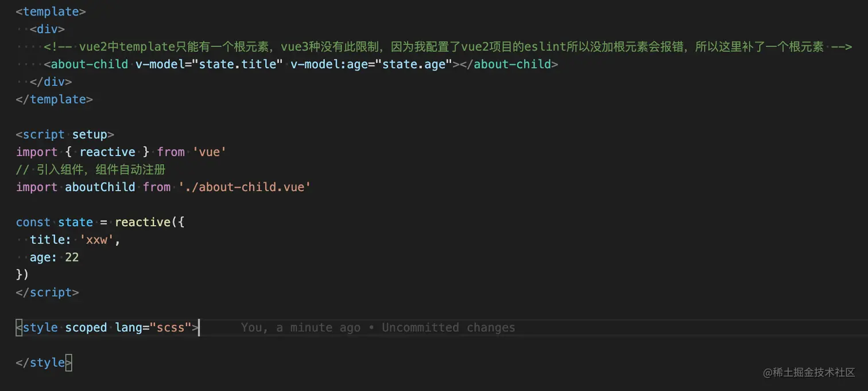Click the setup attribute in script tag

click(x=90, y=134)
